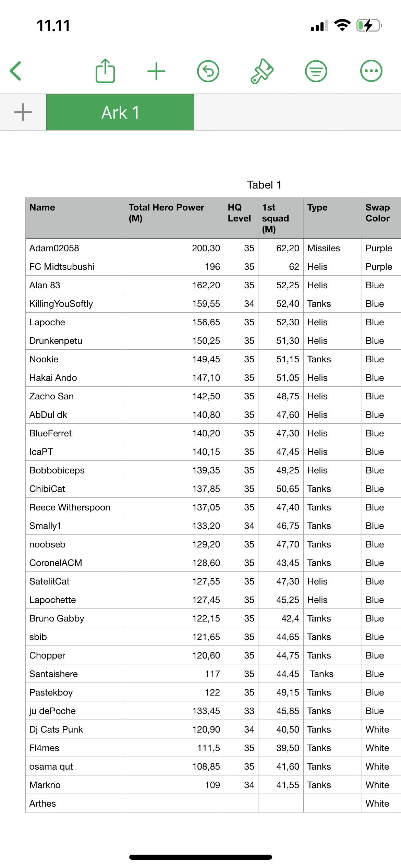The width and height of the screenshot is (401, 868).
Task: Select the KillingYouSoftly cell
Action: [75, 303]
